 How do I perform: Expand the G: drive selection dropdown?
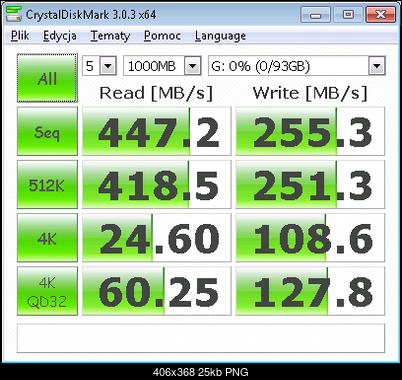[377, 66]
